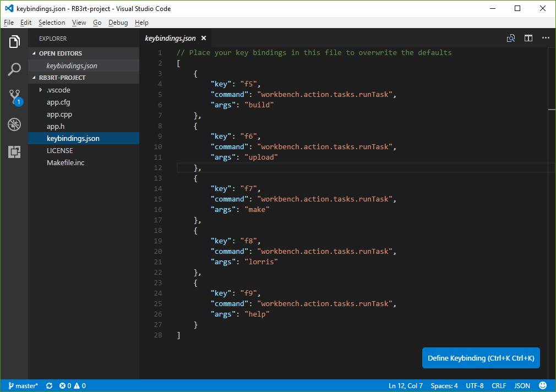This screenshot has width=556, height=392.
Task: Select the keybindings.json editor tab
Action: tap(170, 39)
